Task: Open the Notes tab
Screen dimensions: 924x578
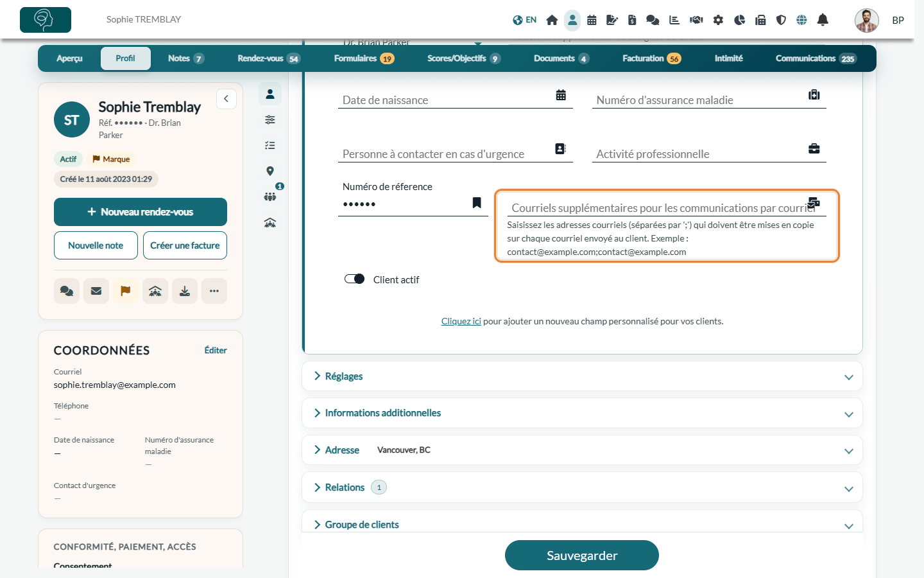Action: coord(185,58)
